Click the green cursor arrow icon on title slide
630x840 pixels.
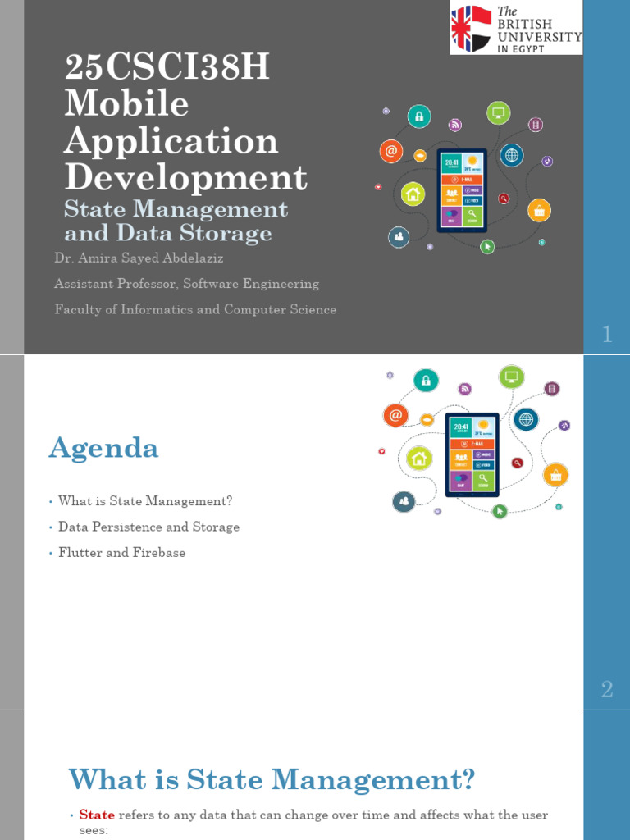click(487, 246)
